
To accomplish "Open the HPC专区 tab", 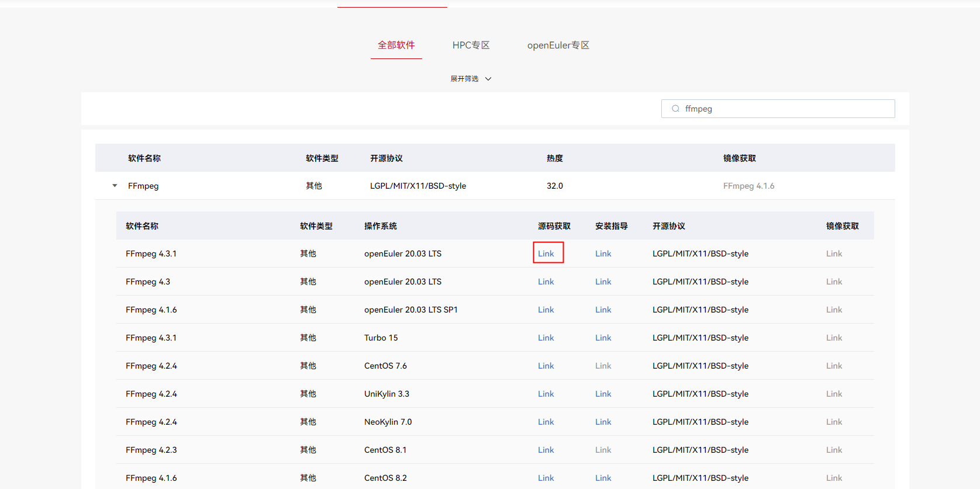I will click(x=471, y=45).
